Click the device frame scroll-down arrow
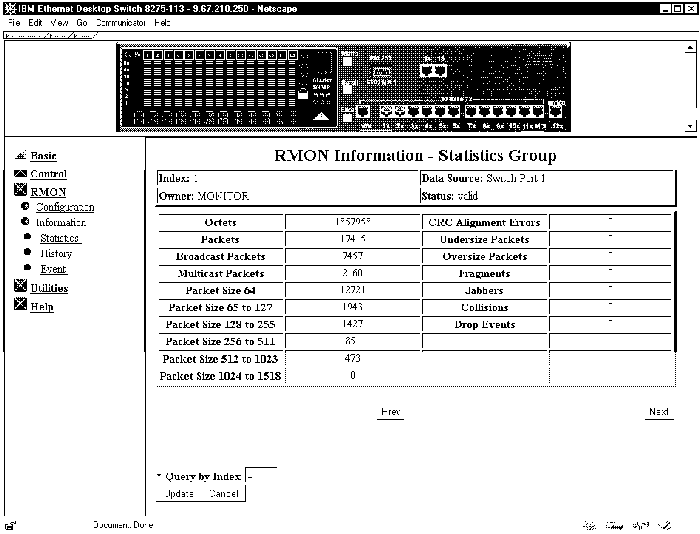Image resolution: width=700 pixels, height=534 pixels. point(692,127)
